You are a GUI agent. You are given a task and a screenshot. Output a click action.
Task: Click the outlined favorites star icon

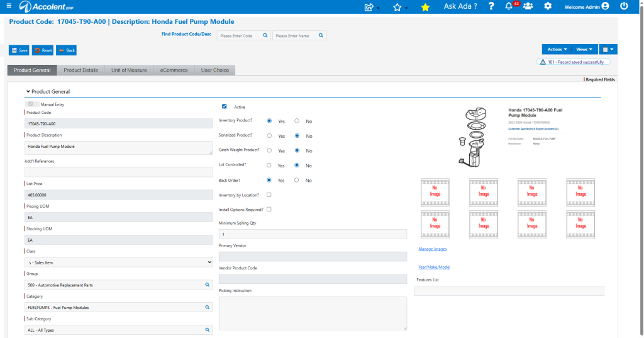pos(397,7)
